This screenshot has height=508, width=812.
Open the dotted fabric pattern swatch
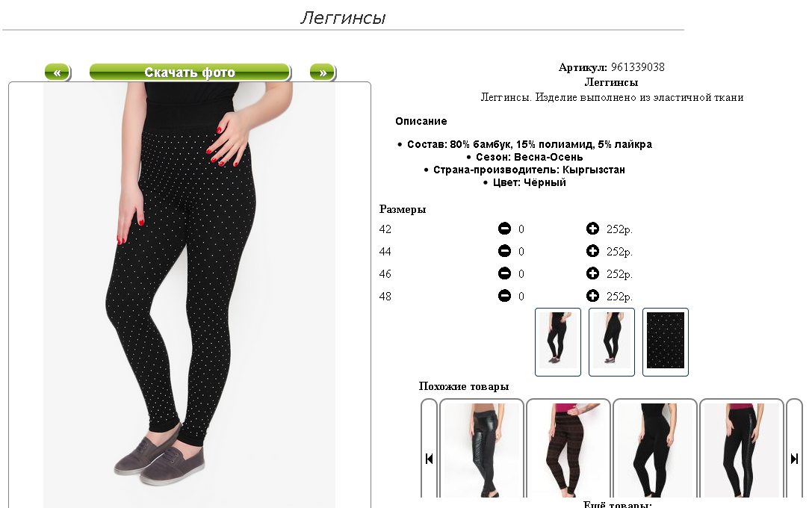click(x=666, y=341)
